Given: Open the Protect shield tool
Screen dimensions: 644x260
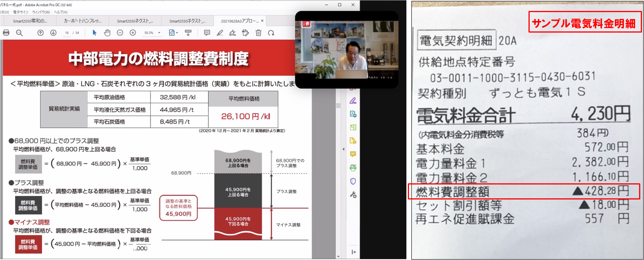Looking at the screenshot, I should [353, 181].
